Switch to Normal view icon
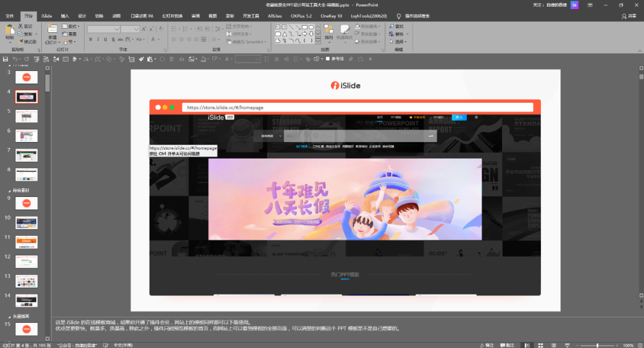Image resolution: width=644 pixels, height=348 pixels. point(527,345)
